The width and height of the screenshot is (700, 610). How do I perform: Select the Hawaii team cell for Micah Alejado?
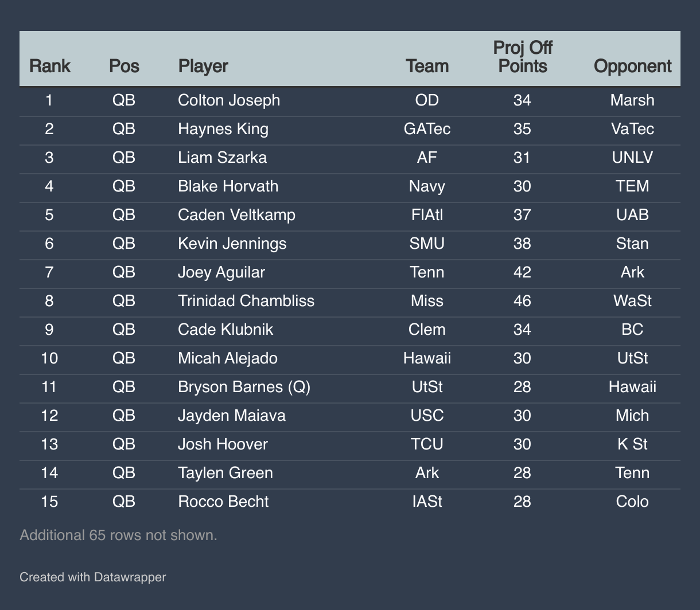coord(427,358)
